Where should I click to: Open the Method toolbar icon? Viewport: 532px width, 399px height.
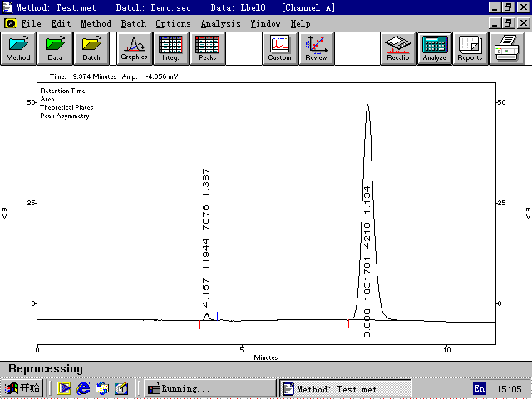pyautogui.click(x=18, y=48)
